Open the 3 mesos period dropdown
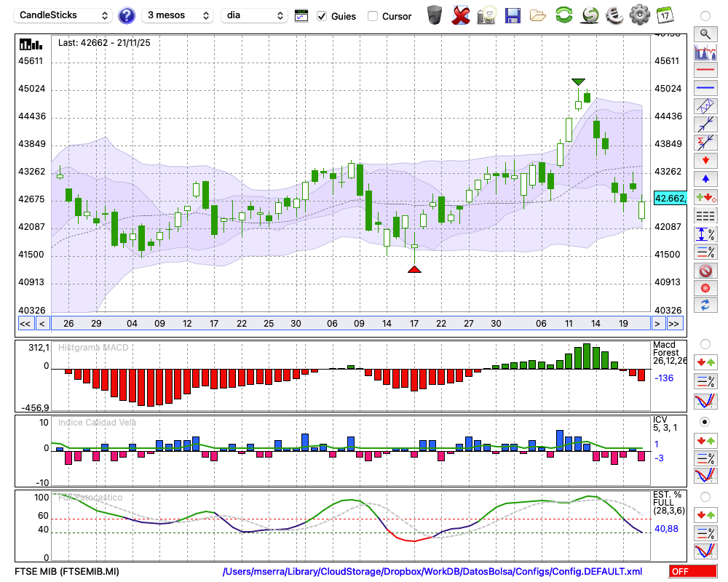728x582 pixels. pyautogui.click(x=178, y=15)
